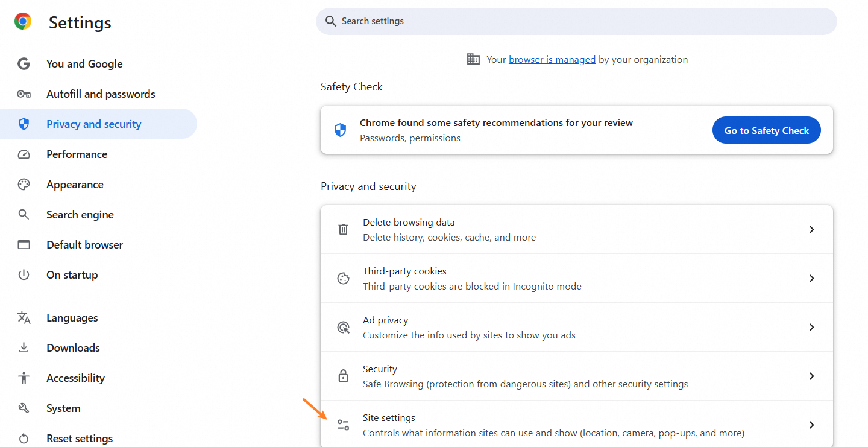Open the Search engine menu item
Viewport: 868px width, 447px height.
click(x=80, y=215)
